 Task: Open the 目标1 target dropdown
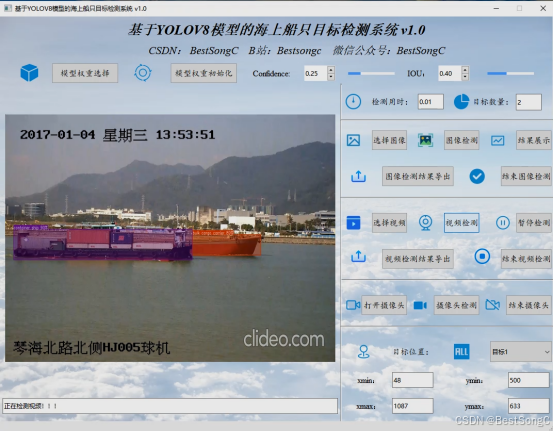tap(520, 352)
